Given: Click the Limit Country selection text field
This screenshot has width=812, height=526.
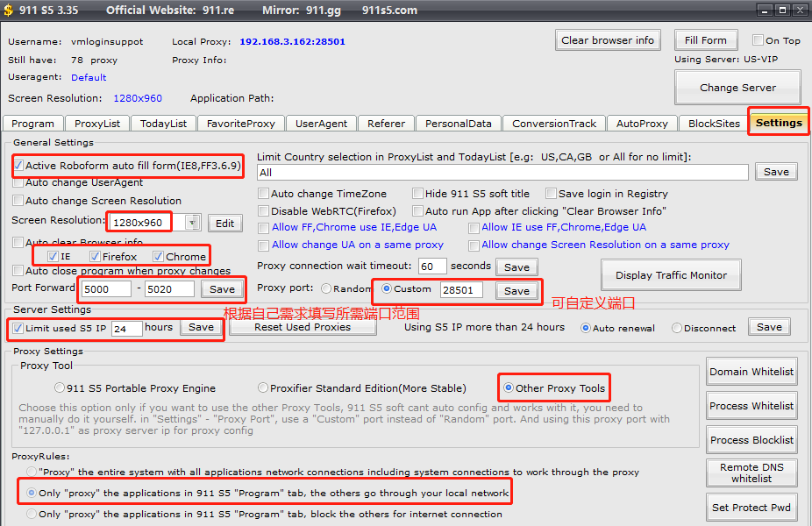Looking at the screenshot, I should tap(502, 173).
